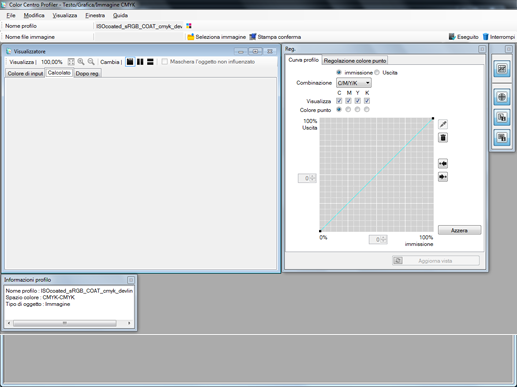Click the top-right curve control point
The image size is (517, 387).
coord(433,118)
